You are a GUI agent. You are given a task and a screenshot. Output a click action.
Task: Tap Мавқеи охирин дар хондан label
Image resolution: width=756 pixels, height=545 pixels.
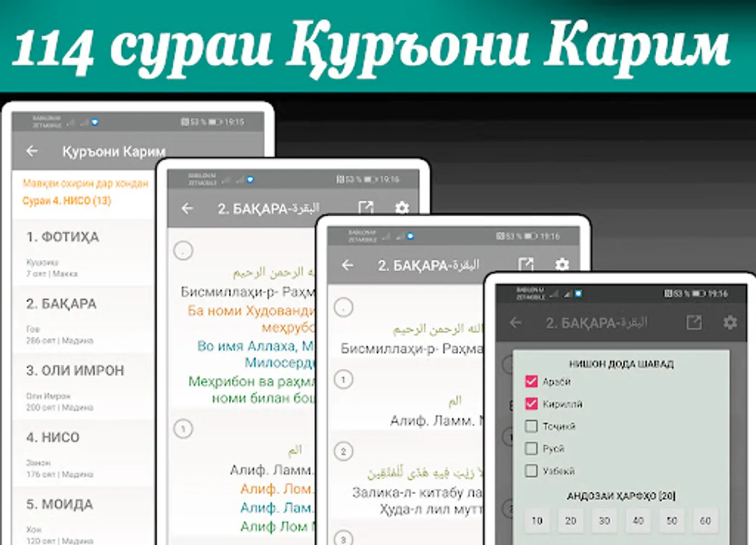pos(85,183)
